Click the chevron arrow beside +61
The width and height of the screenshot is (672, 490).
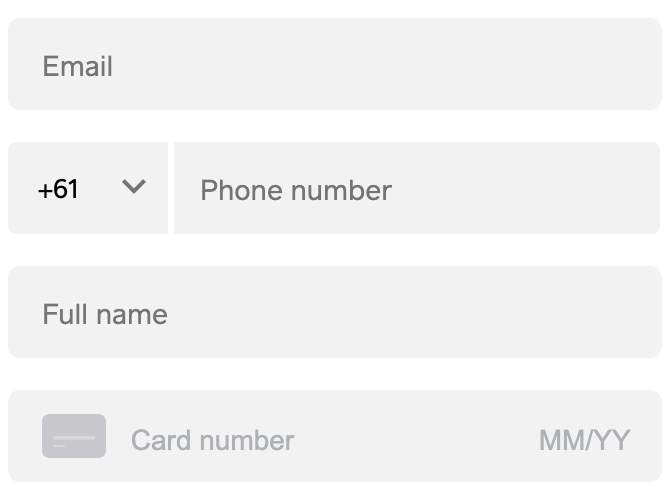134,187
